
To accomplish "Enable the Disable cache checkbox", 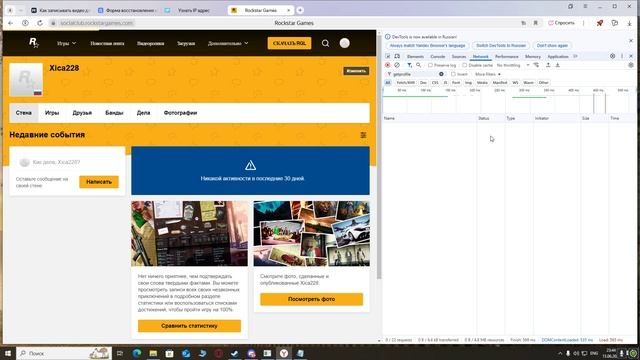I will [464, 65].
